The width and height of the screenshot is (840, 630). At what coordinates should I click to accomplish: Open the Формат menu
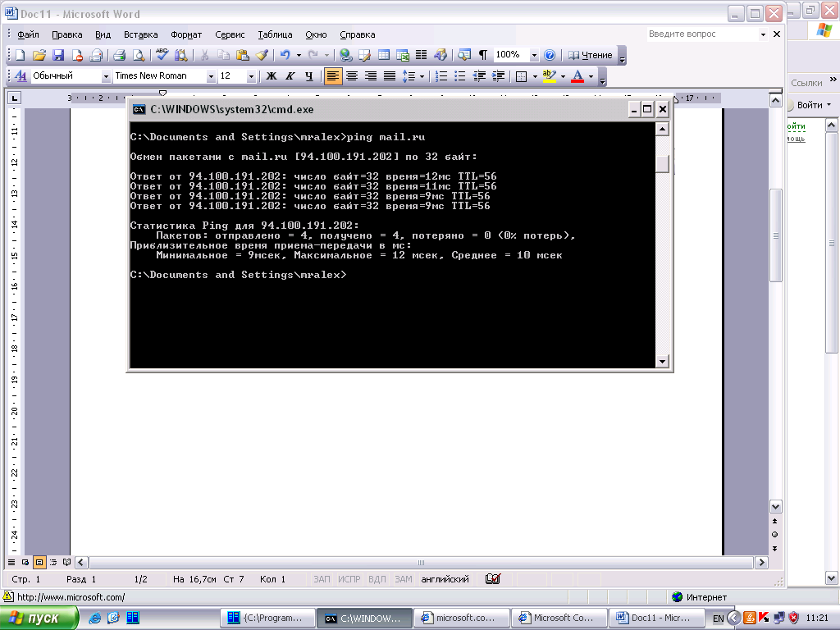(186, 34)
